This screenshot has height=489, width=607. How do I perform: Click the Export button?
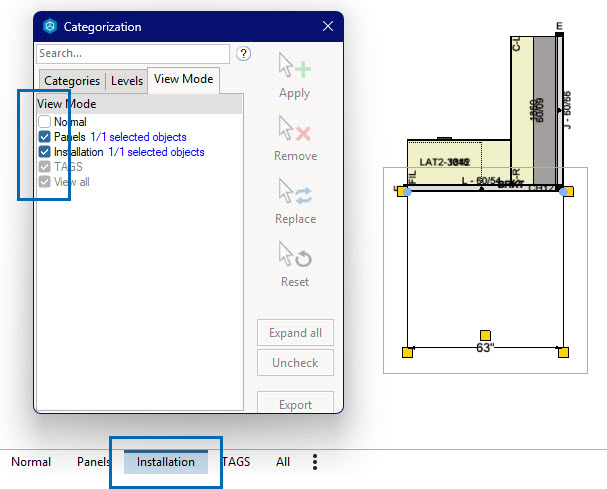point(295,403)
